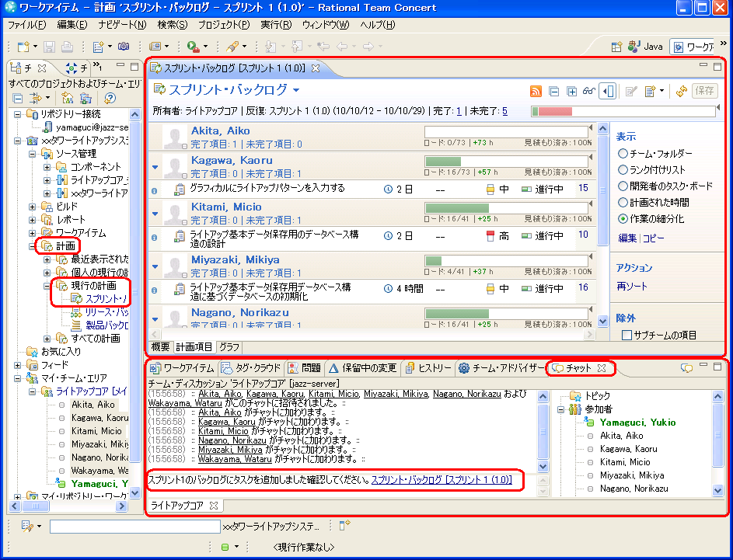Click the glasses view icon in plan header
The image size is (733, 560).
pyautogui.click(x=588, y=91)
